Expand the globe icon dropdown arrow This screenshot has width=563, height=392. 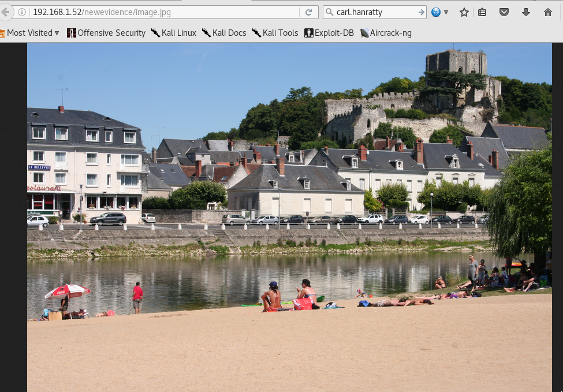tap(446, 12)
